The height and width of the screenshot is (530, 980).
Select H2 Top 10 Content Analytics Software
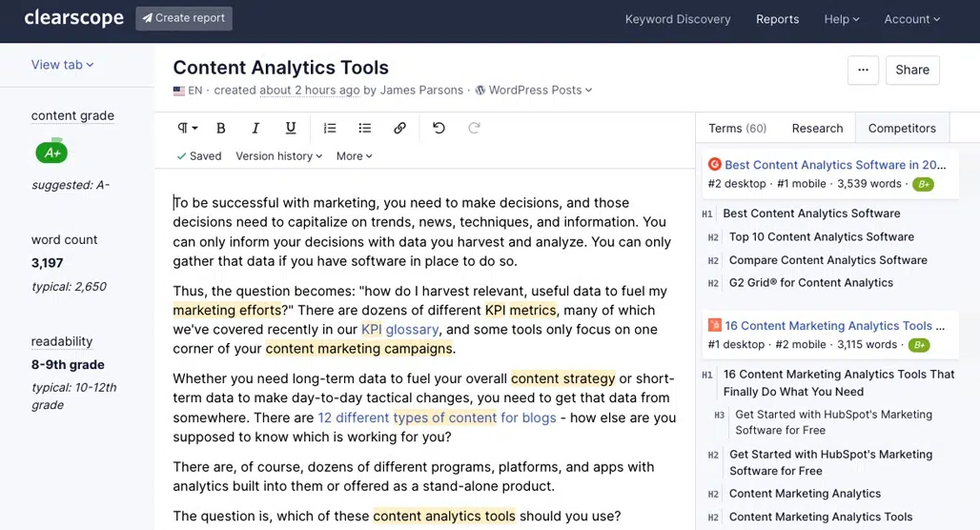pyautogui.click(x=821, y=236)
